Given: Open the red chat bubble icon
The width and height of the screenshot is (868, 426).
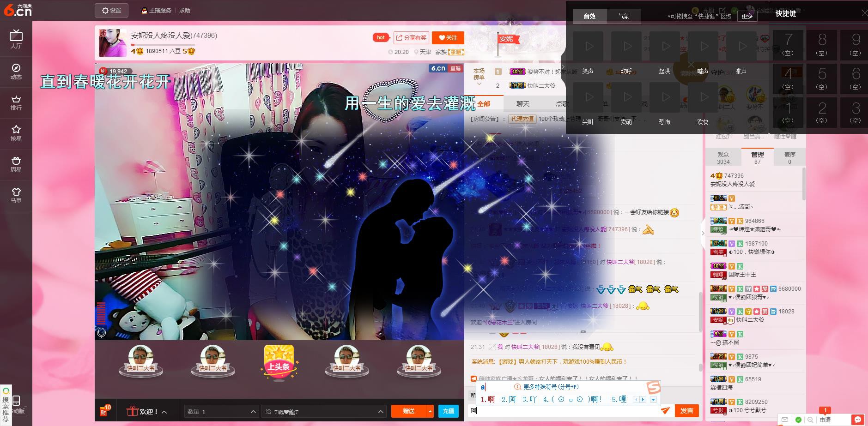Looking at the screenshot, I should tap(858, 420).
